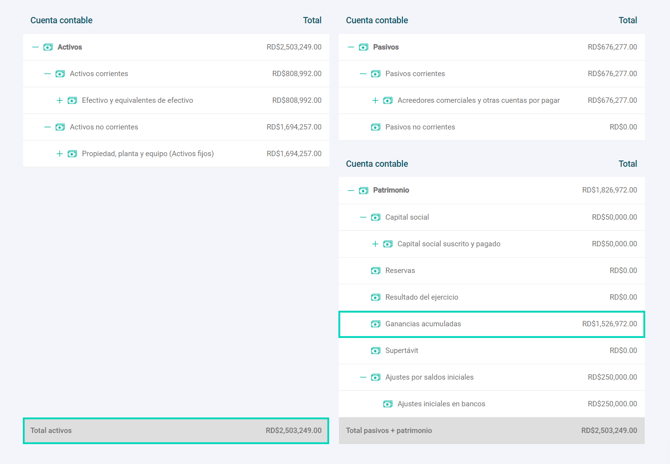Screen dimensions: 670x464
Task: Expand Acreedores comerciales y otras cuentas
Action: (375, 101)
